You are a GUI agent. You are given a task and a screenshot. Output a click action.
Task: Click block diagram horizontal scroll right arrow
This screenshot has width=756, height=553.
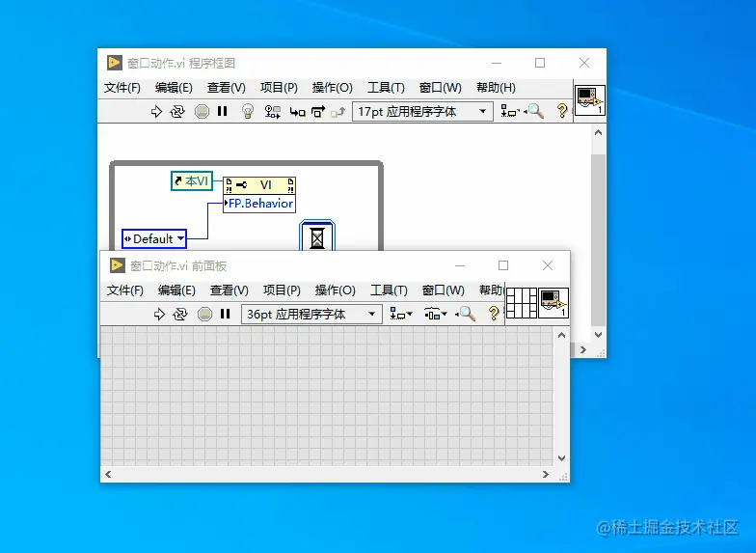[x=583, y=349]
